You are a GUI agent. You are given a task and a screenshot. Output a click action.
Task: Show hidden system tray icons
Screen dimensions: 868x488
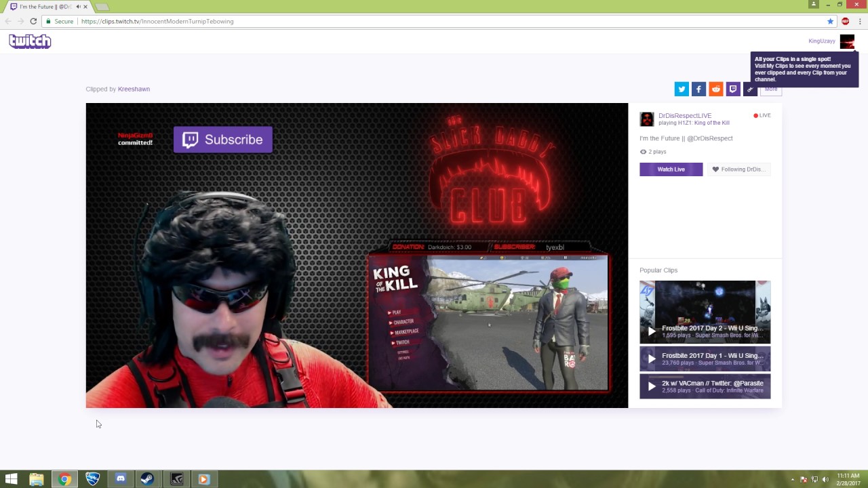(792, 480)
